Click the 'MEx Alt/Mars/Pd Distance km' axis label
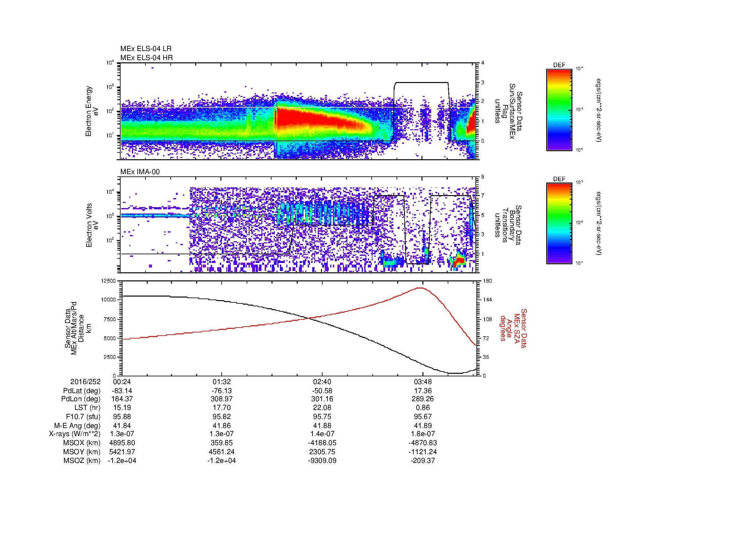Viewport: 756px width, 534px height. click(x=78, y=328)
